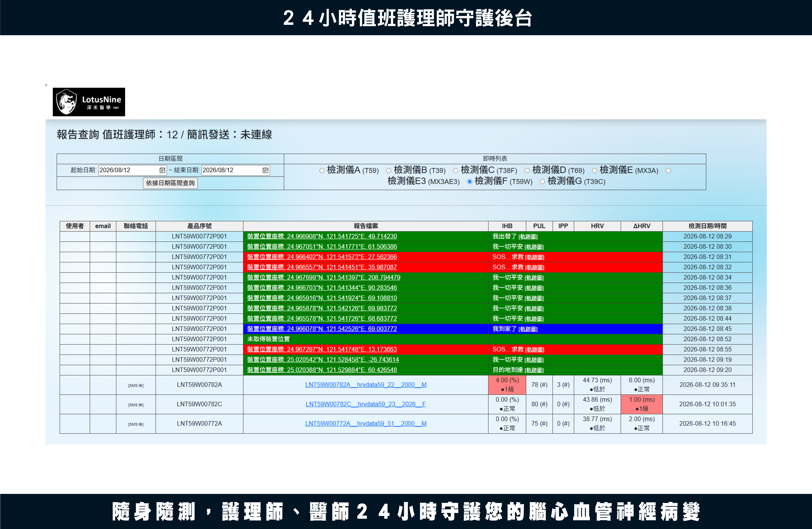
Task: Click [SMS:無] in LNT59W00782A row
Action: [136, 386]
